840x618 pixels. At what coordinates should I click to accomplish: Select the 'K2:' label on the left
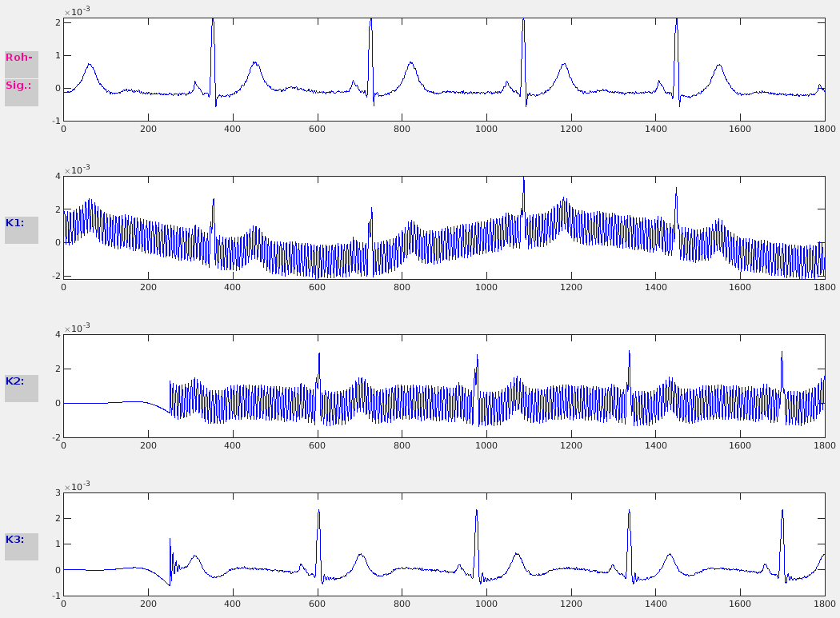coord(21,382)
